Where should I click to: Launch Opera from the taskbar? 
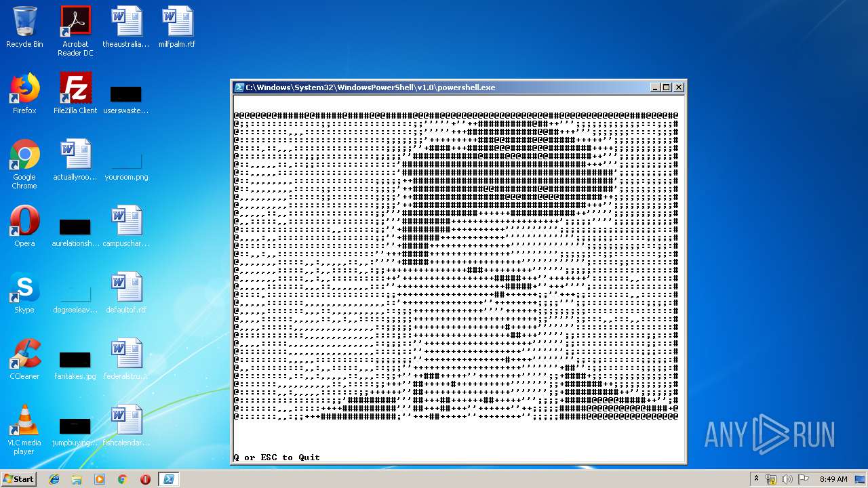click(145, 479)
